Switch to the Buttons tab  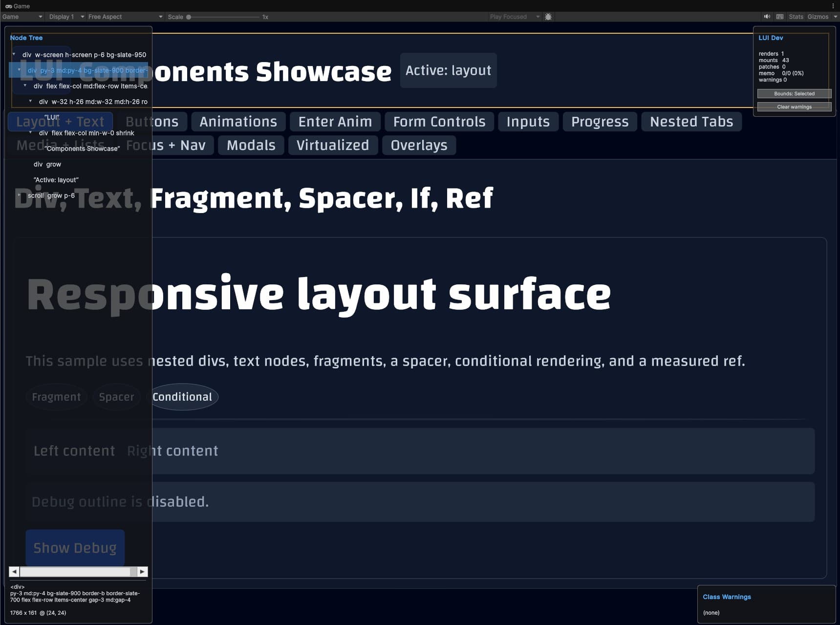click(152, 121)
